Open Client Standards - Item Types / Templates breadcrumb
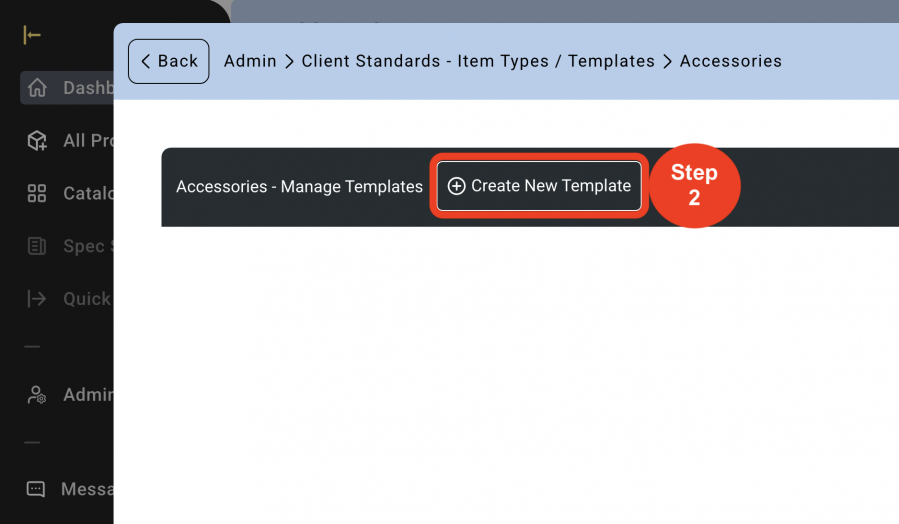The height and width of the screenshot is (524, 899). [478, 61]
